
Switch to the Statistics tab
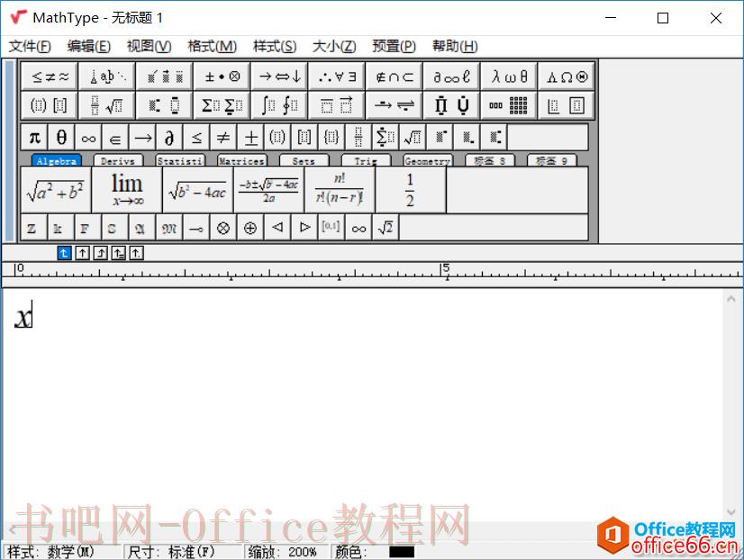(180, 161)
